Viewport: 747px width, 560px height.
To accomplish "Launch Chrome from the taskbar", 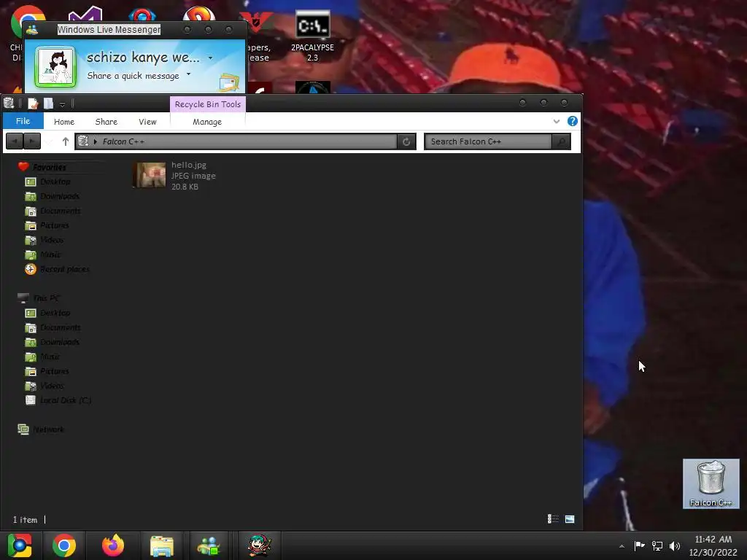I will pos(64,545).
